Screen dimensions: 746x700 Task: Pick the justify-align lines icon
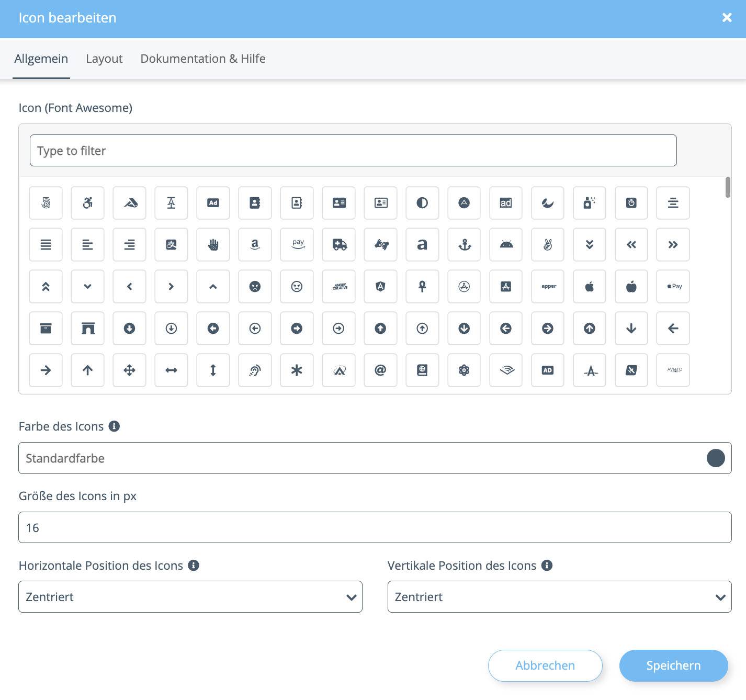coord(46,245)
